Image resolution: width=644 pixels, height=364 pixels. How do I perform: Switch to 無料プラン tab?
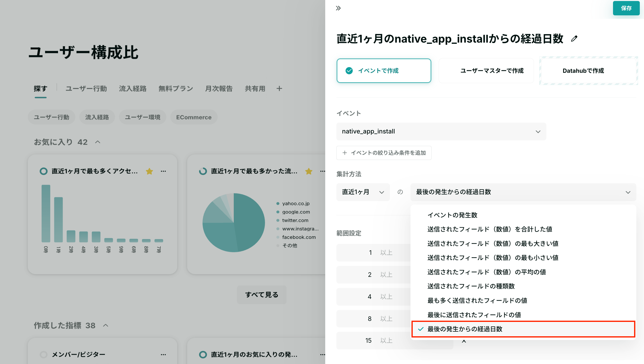(x=176, y=88)
